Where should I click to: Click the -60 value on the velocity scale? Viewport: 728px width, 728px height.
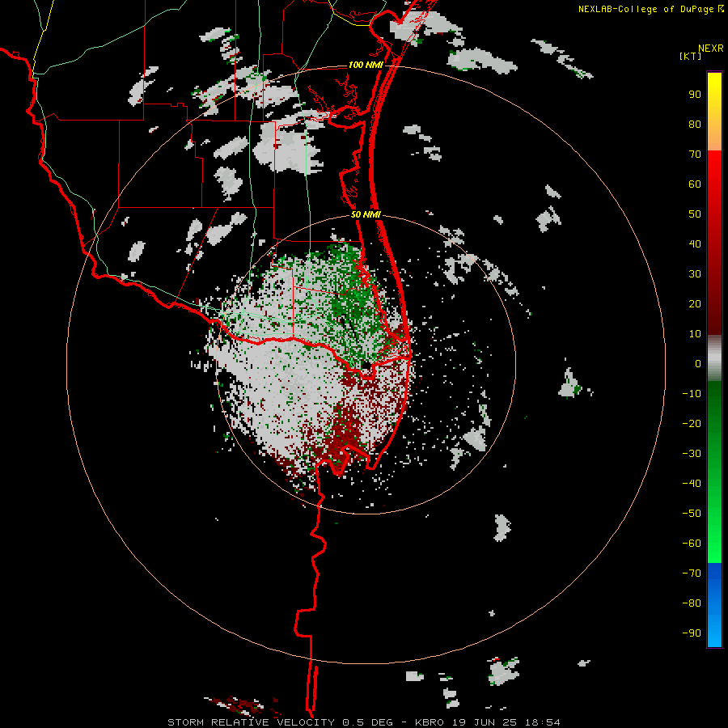(692, 544)
